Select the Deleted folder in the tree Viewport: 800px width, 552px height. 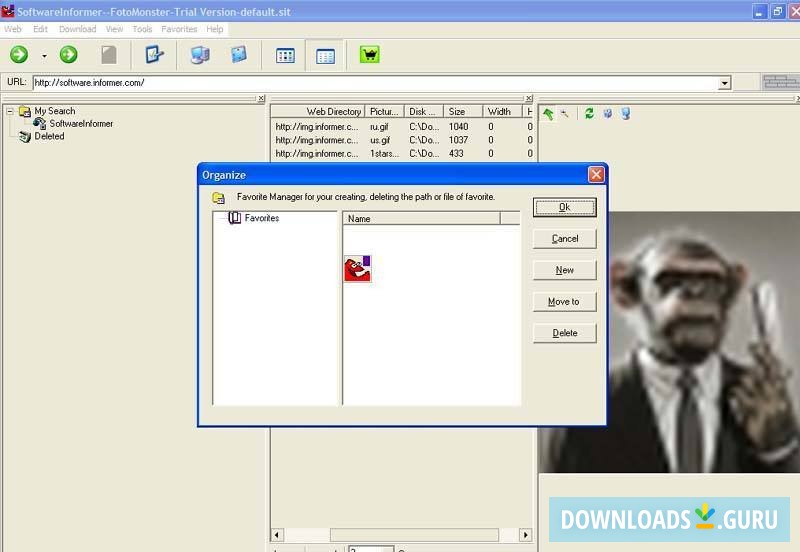pyautogui.click(x=49, y=136)
